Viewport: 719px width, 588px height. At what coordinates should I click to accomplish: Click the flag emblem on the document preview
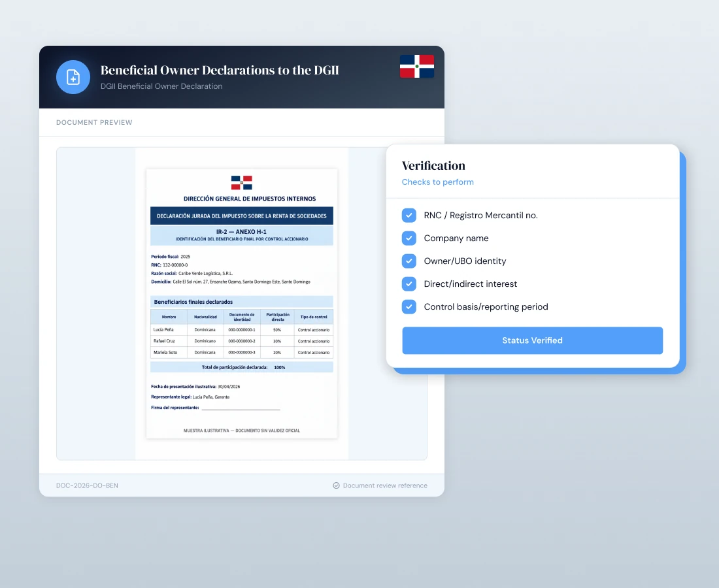242,182
